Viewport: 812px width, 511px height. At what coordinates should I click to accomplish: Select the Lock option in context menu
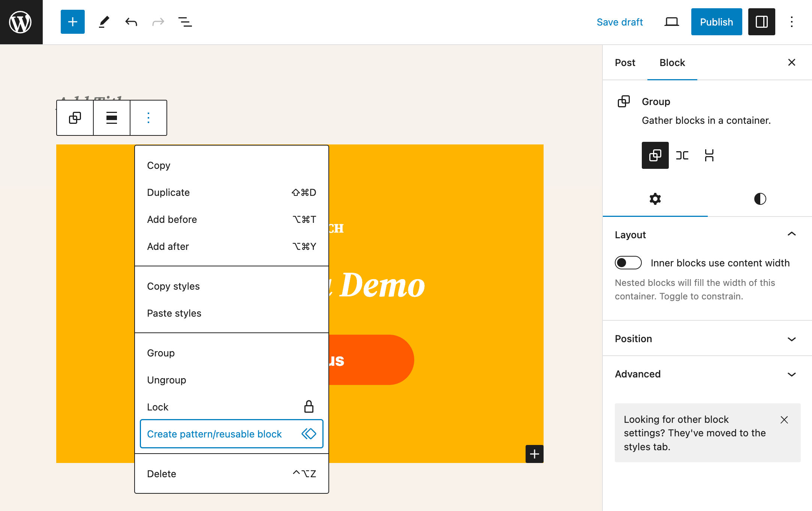pos(157,407)
